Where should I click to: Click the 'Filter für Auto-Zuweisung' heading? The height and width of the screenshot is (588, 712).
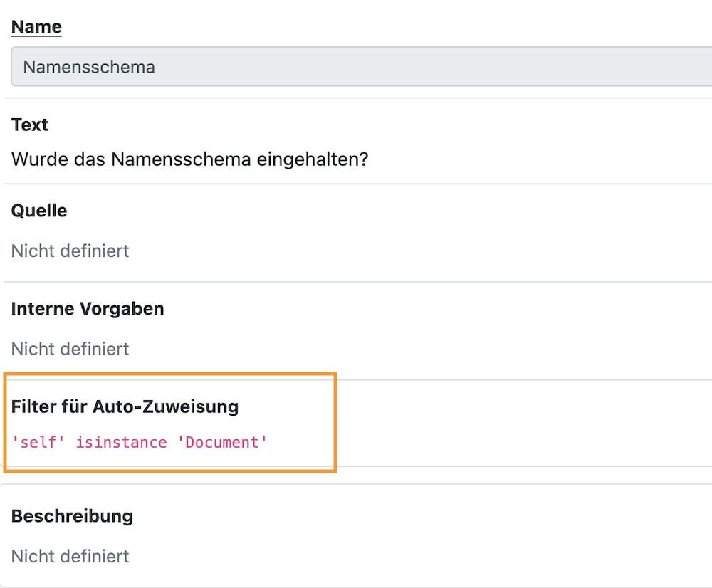pyautogui.click(x=125, y=406)
